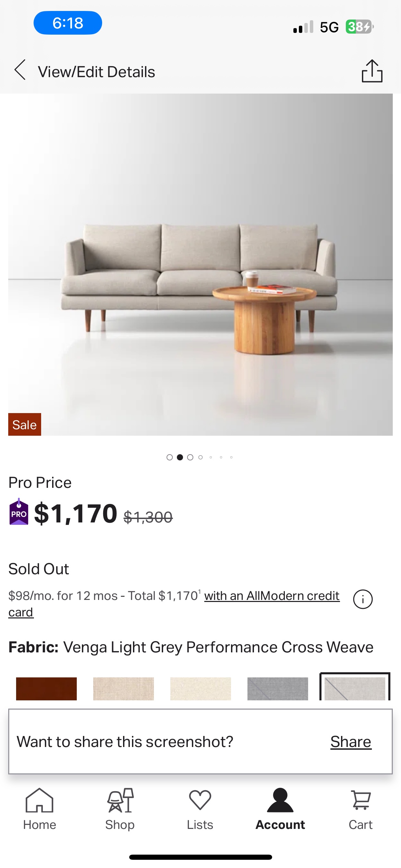The image size is (401, 868).
Task: Select the beige fabric swatch
Action: coord(123,688)
